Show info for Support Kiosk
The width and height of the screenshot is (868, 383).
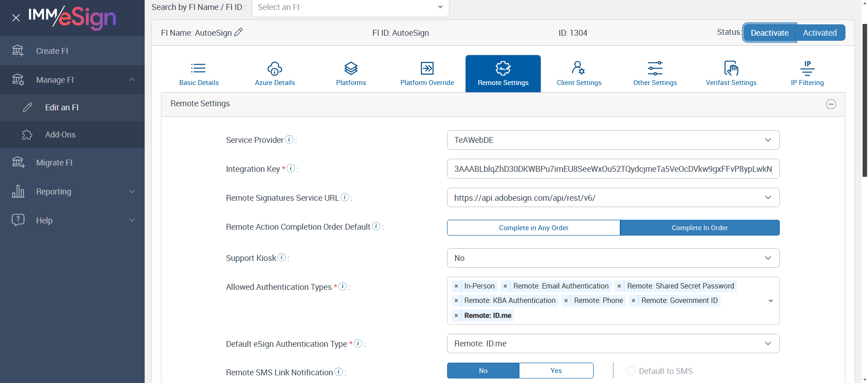[x=282, y=257]
